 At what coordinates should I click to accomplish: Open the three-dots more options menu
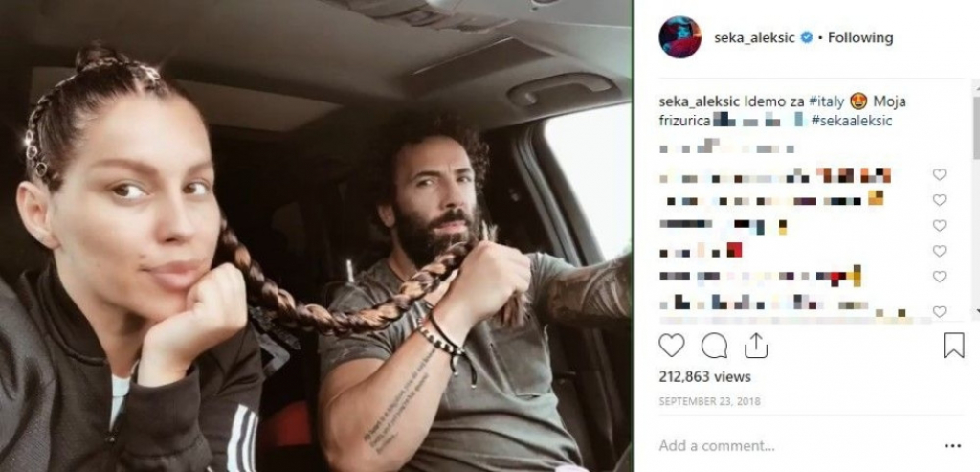click(952, 446)
